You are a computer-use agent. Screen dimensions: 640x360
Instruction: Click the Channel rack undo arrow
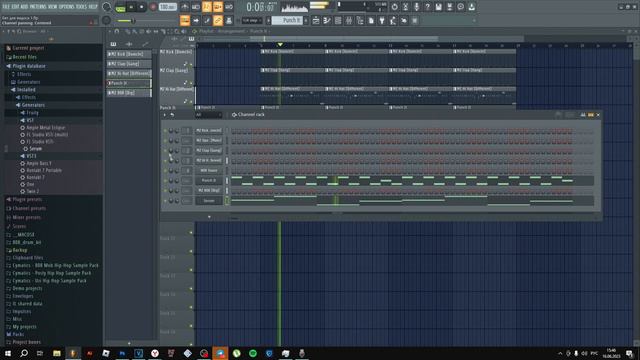click(172, 115)
